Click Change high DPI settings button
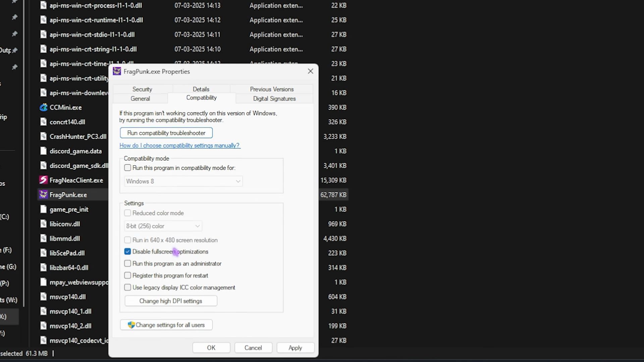 (x=171, y=301)
